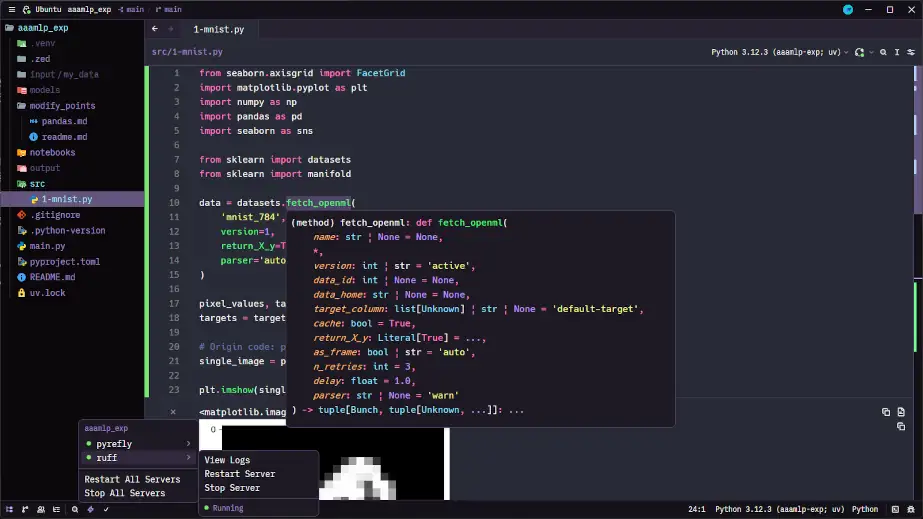The width and height of the screenshot is (923, 519).
Task: Open the git panel in status bar
Action: pos(25,510)
